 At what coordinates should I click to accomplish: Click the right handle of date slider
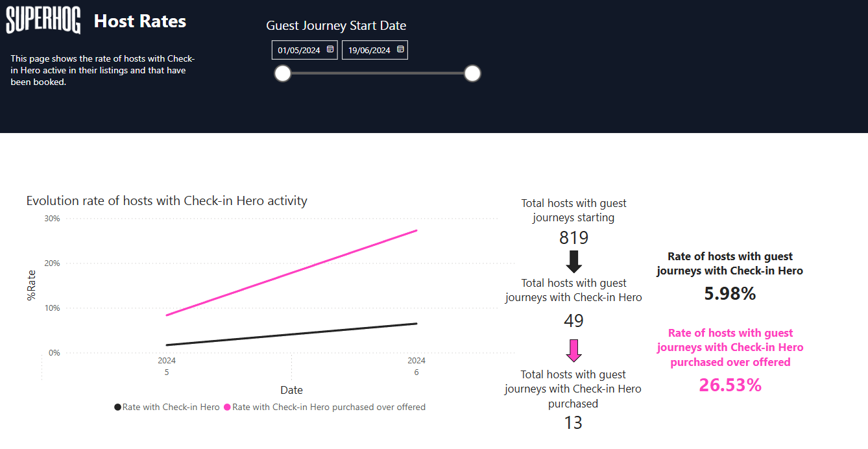(x=472, y=73)
